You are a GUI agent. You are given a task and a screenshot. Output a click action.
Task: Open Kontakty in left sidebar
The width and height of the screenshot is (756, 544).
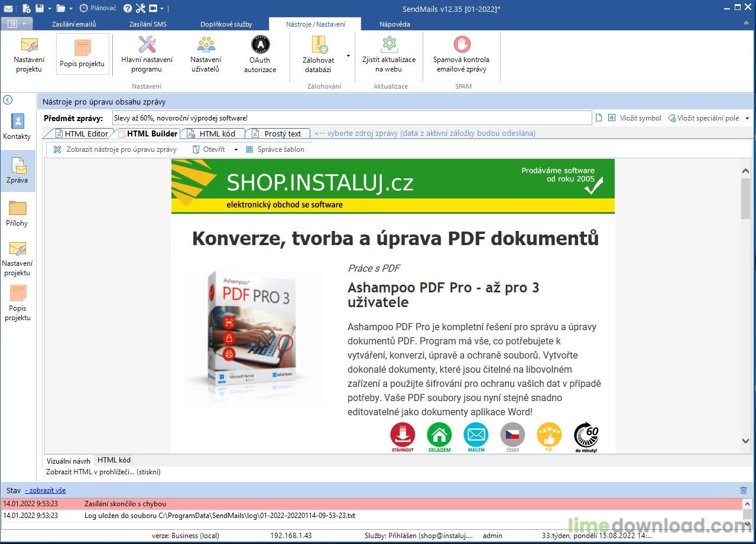17,126
